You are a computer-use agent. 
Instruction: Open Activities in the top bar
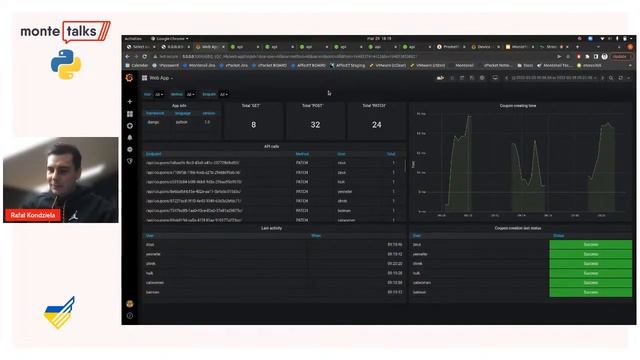(x=133, y=39)
